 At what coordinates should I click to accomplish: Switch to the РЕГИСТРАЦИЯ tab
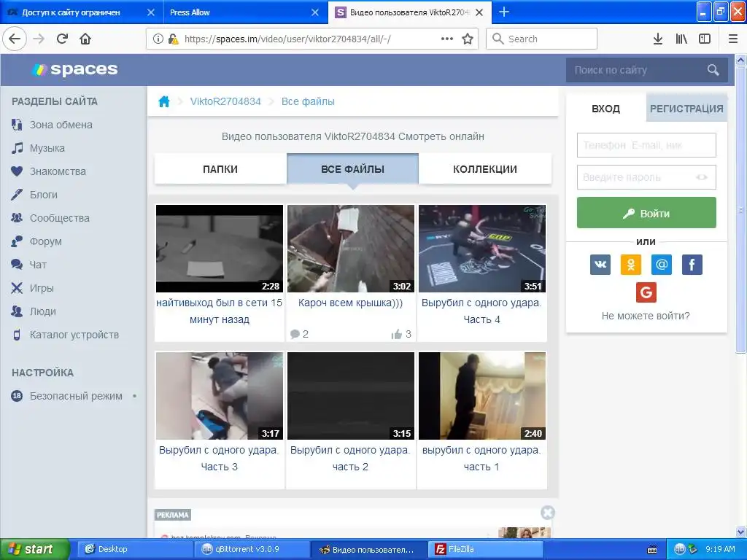point(686,109)
